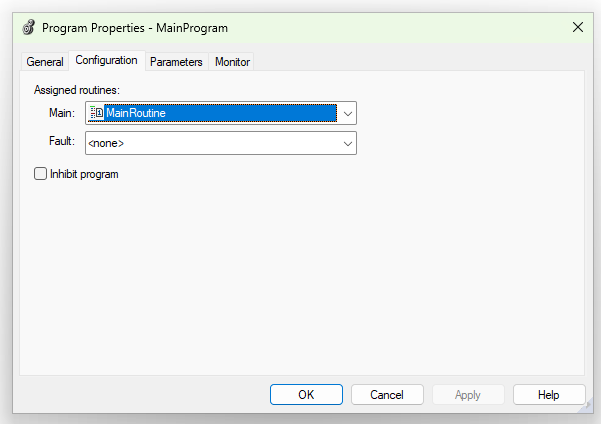Expand the Main routine dropdown arrow
The height and width of the screenshot is (424, 601).
click(348, 113)
